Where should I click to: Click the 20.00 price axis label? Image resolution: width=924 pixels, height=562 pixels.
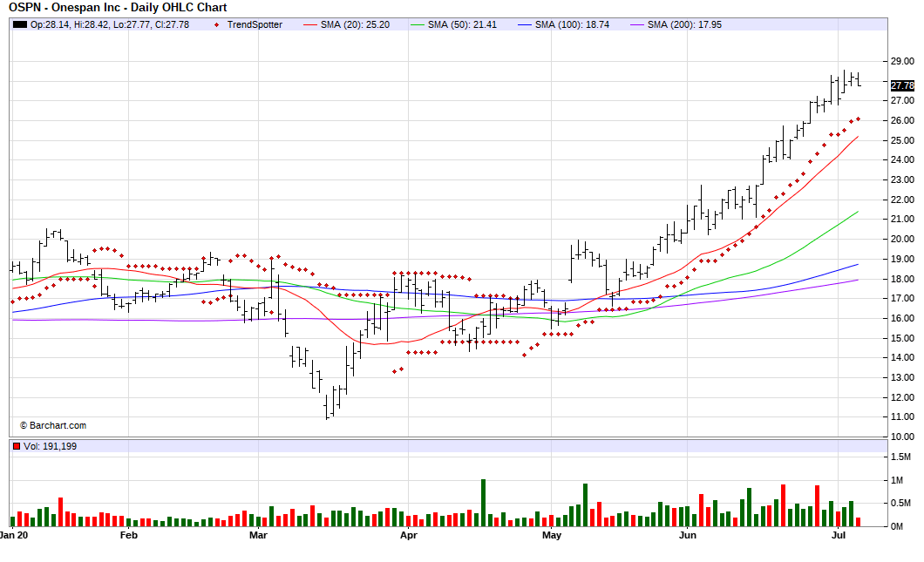click(x=902, y=239)
